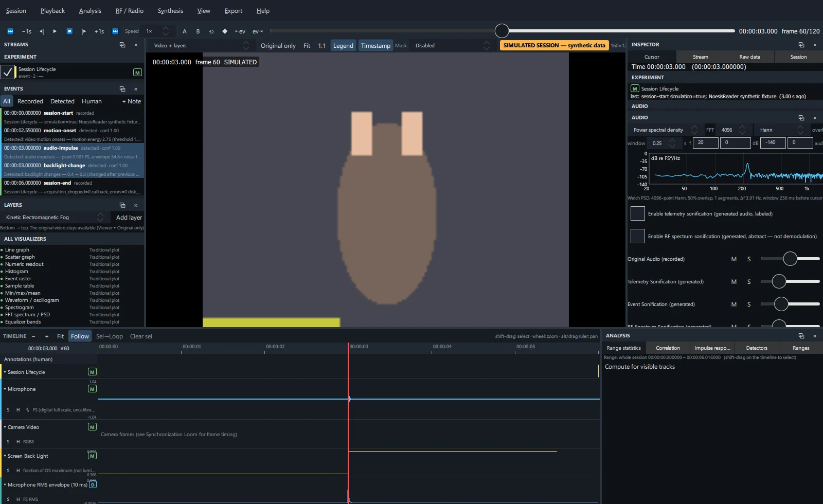Enable telemetry sonification checkbox
Image resolution: width=823 pixels, height=504 pixels.
(x=638, y=213)
